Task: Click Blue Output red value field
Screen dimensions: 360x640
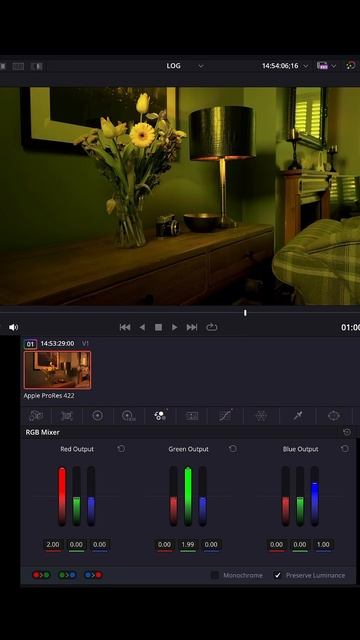Action: tap(276, 544)
